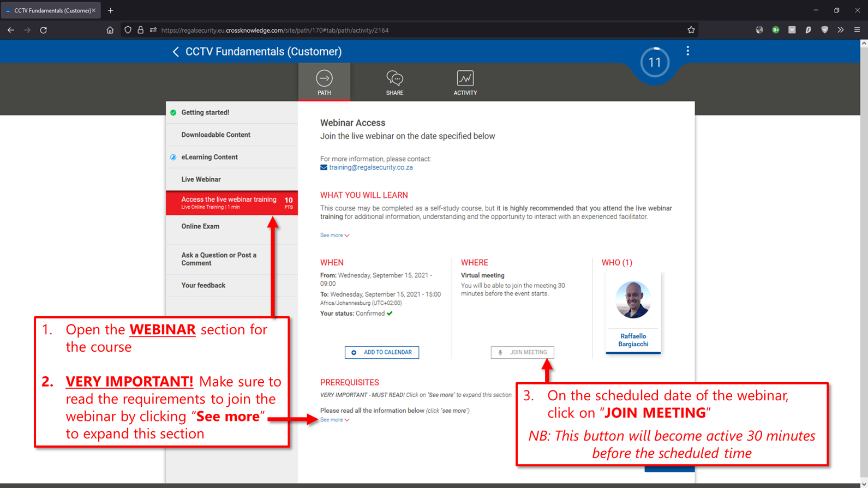Click the green completed check beside Getting started
Screen dimensions: 868x488
point(173,113)
